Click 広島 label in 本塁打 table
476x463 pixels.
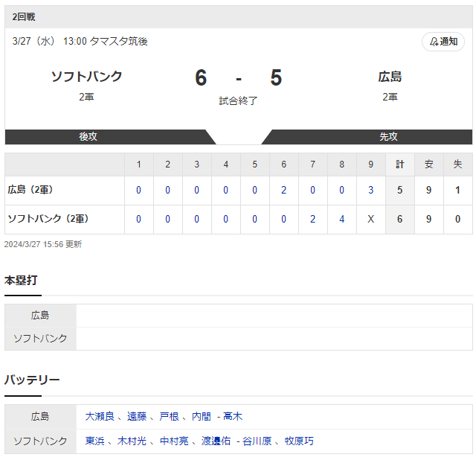[40, 316]
